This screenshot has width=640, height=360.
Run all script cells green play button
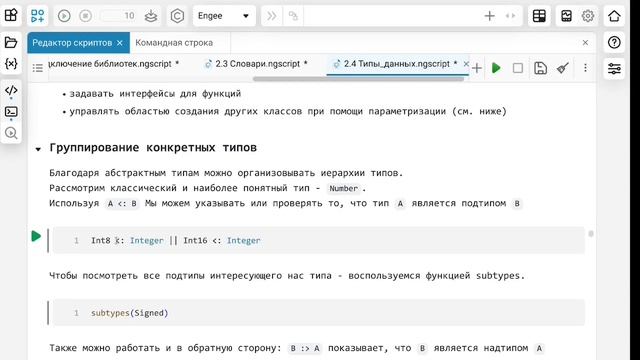496,68
